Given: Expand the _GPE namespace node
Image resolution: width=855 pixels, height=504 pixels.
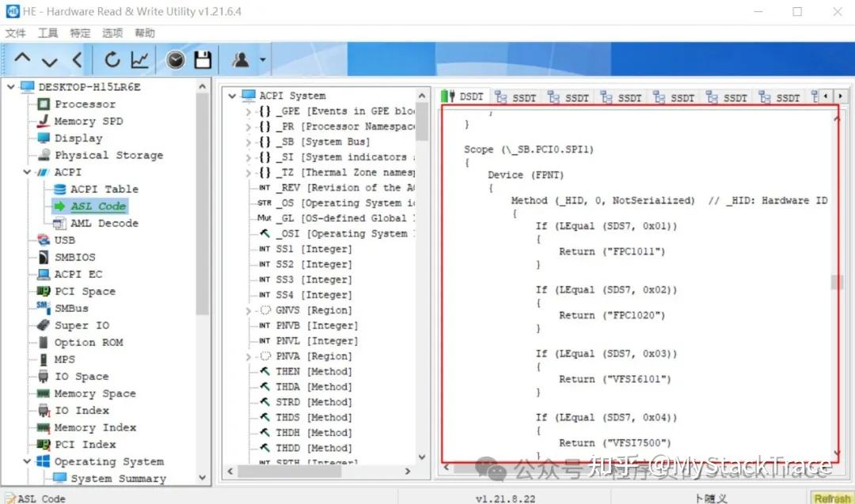Looking at the screenshot, I should click(248, 111).
